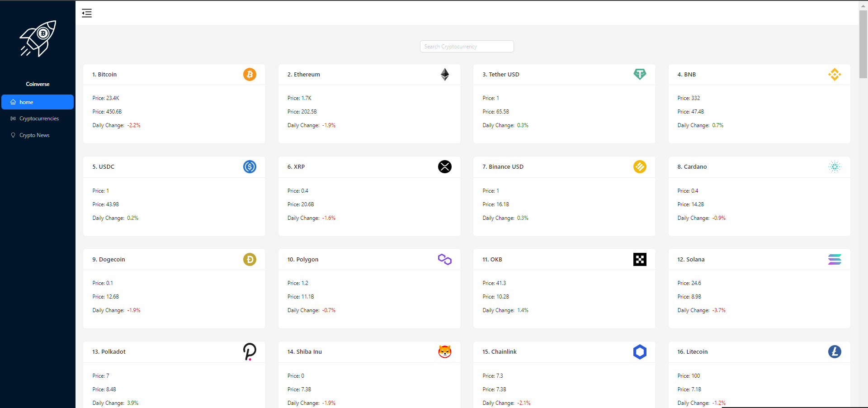Open the 2. Ethereum card title

(304, 75)
